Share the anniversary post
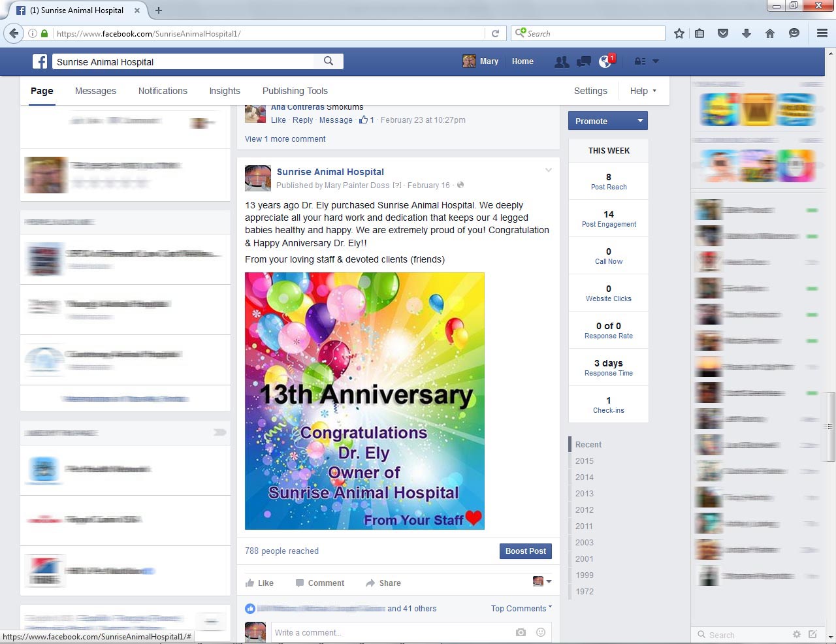The image size is (836, 644). pyautogui.click(x=383, y=583)
